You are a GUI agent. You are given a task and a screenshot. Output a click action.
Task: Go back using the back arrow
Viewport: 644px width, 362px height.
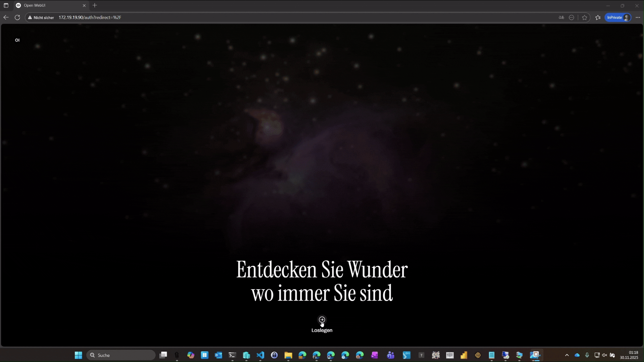[x=6, y=18]
